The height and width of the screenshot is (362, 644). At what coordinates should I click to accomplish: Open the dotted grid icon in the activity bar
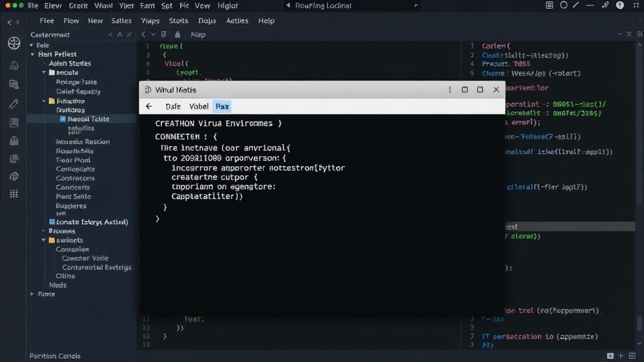14,194
